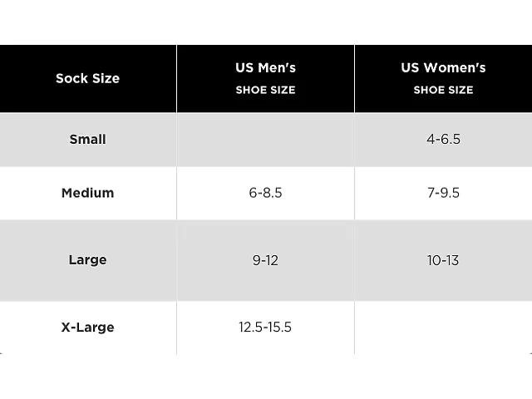Click the 6-8.5 men's shoe size value
The height and width of the screenshot is (399, 532).
265,193
